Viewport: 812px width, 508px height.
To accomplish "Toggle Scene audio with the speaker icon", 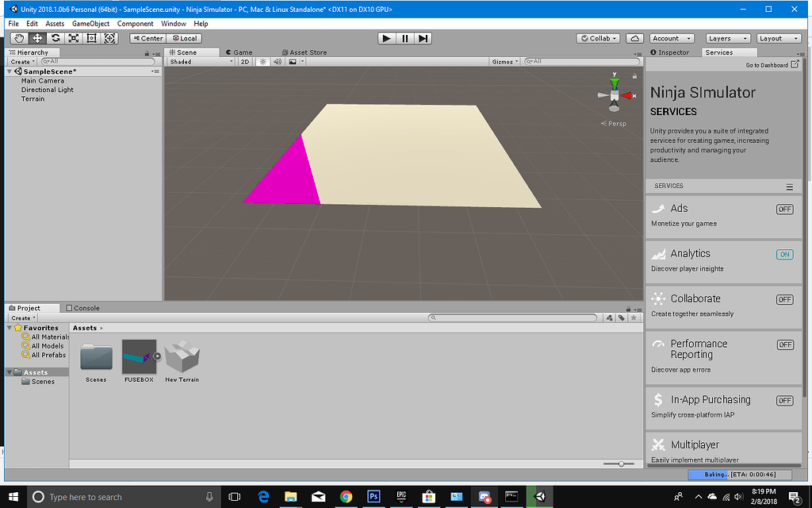I will (x=277, y=61).
